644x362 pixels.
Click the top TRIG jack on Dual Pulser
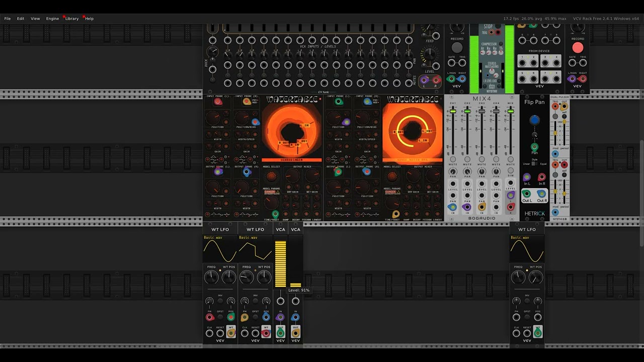[x=555, y=107]
